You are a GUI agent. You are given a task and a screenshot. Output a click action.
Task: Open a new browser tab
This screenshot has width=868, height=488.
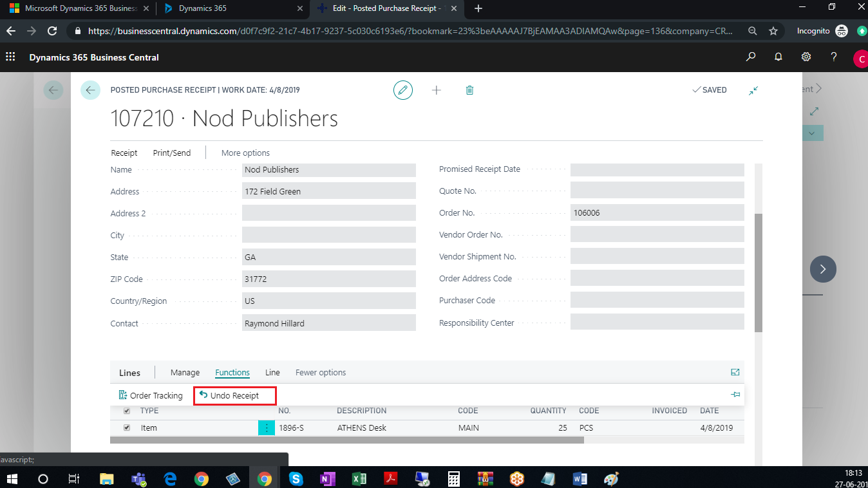coord(478,8)
